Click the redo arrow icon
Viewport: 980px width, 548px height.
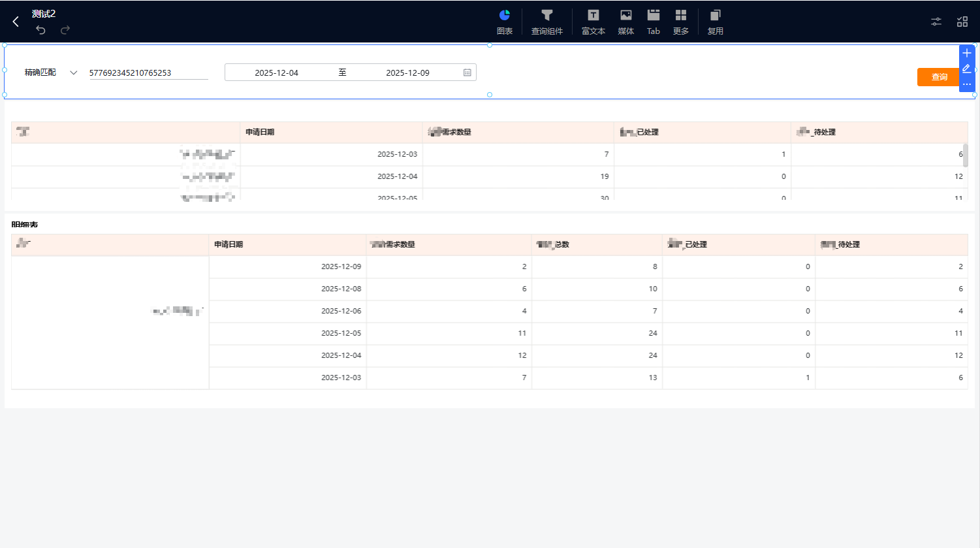click(65, 30)
